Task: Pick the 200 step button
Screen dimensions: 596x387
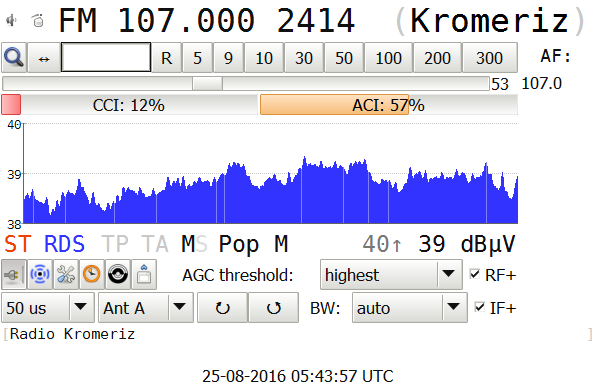Action: [x=437, y=58]
